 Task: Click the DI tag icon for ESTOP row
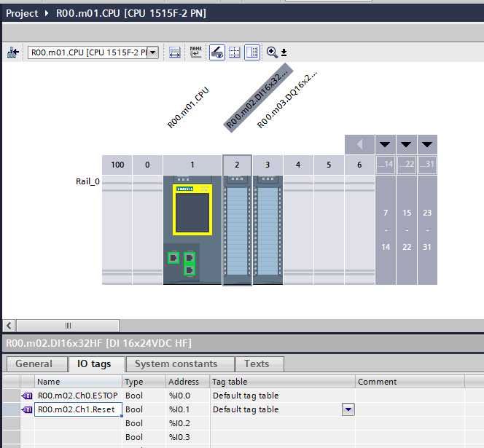point(27,396)
